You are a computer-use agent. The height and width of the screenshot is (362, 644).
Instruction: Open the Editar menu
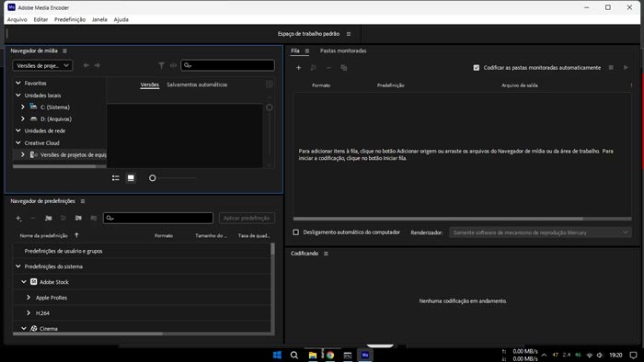click(40, 19)
